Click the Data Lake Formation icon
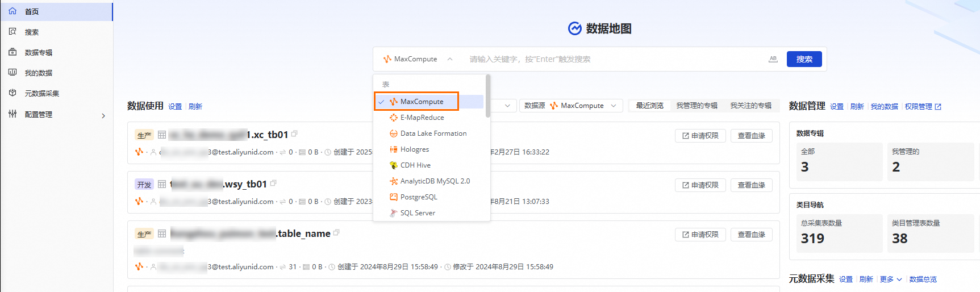The width and height of the screenshot is (980, 292). coord(393,134)
